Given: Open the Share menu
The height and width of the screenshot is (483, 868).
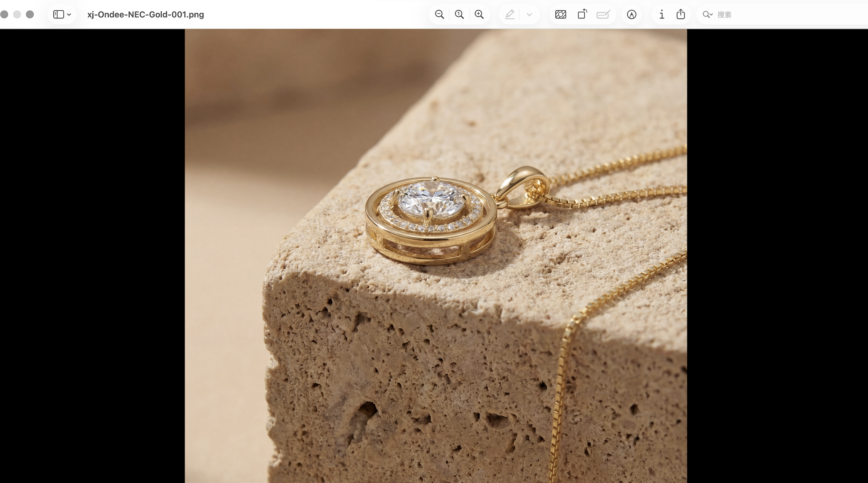Looking at the screenshot, I should click(681, 14).
